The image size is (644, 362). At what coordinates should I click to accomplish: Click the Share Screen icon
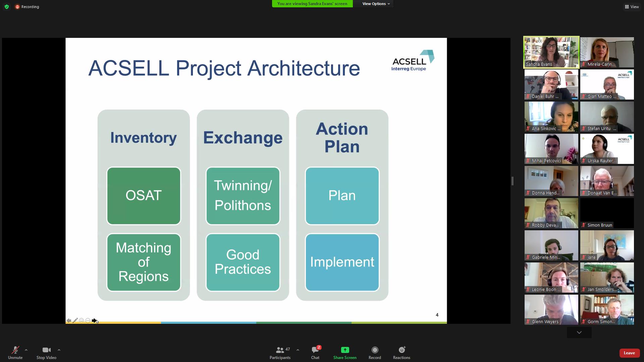pos(345,350)
